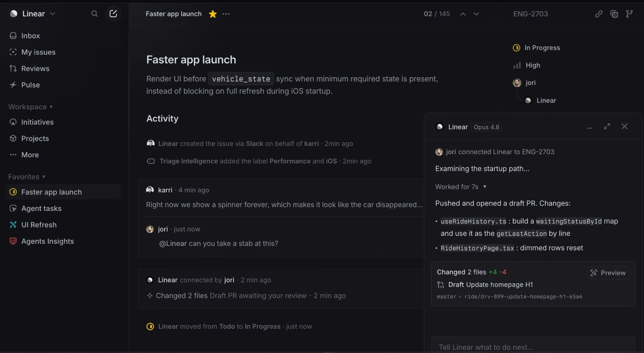
Task: Copy git branch name icon
Action: [629, 14]
